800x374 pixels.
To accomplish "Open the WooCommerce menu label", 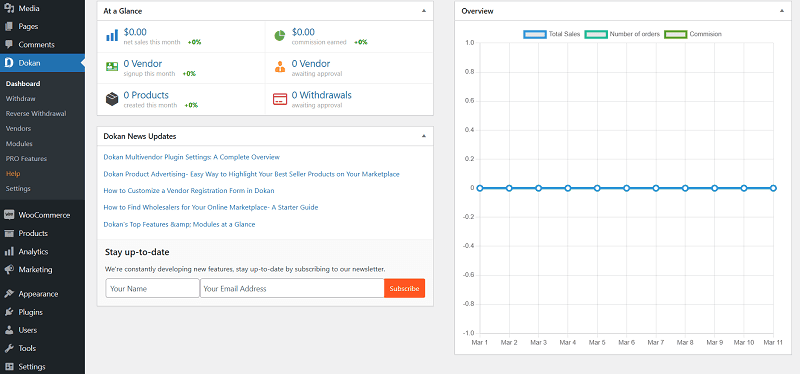I will pos(44,215).
